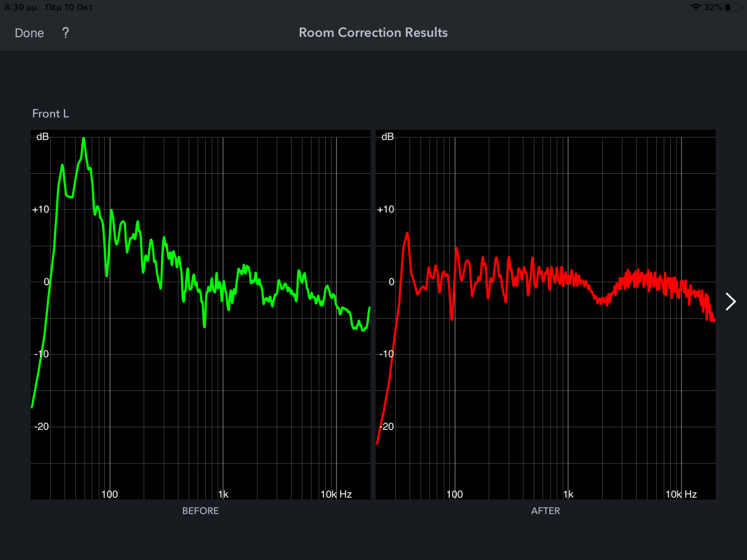Click the tallest bass peak of red curve
Image resolution: width=747 pixels, height=560 pixels.
(x=407, y=234)
